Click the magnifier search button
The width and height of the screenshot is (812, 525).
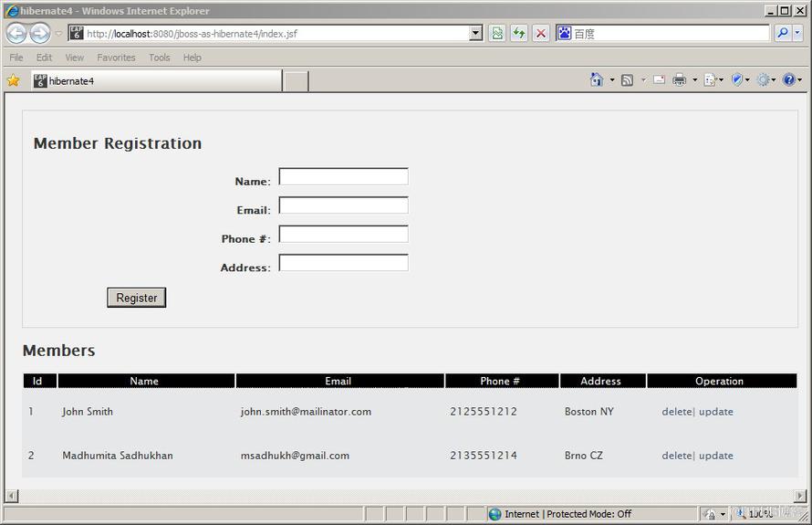[x=783, y=33]
